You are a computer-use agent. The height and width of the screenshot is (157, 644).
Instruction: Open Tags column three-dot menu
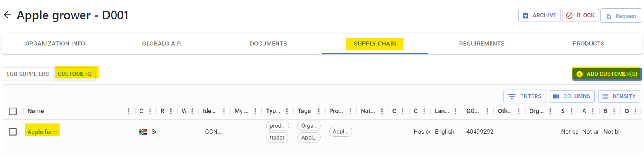pyautogui.click(x=319, y=111)
